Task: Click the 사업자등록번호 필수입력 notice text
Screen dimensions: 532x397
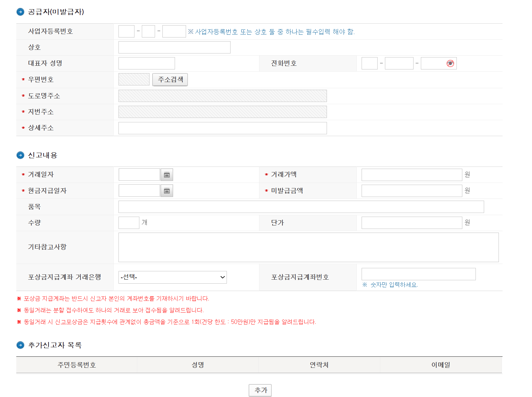Action: click(x=271, y=32)
